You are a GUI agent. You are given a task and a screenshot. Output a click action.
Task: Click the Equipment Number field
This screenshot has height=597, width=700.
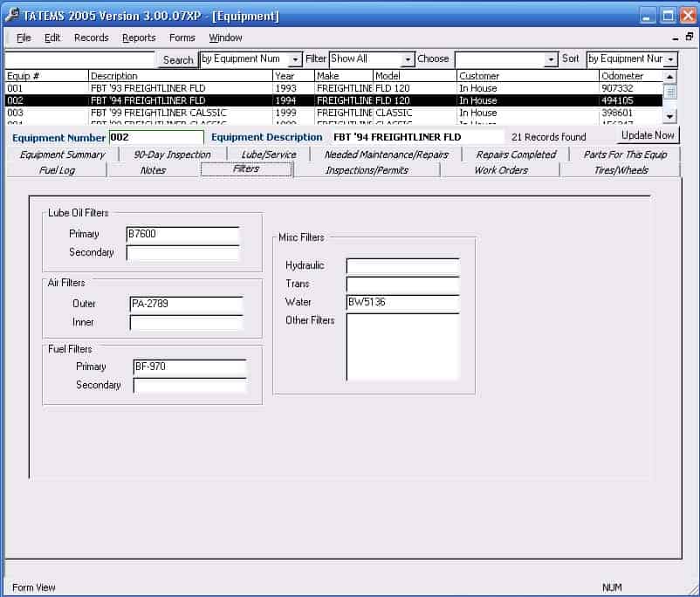pyautogui.click(x=156, y=137)
